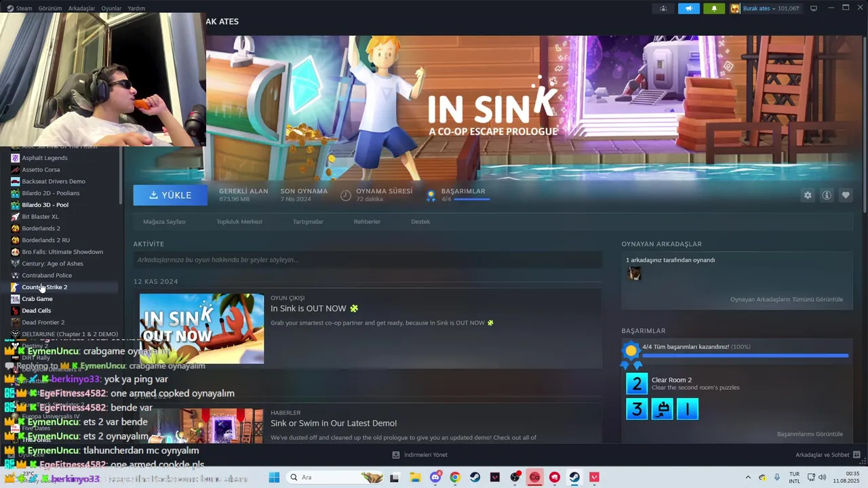Open File Explorer from the taskbar
Viewport: 868px width, 488px height.
click(x=414, y=477)
